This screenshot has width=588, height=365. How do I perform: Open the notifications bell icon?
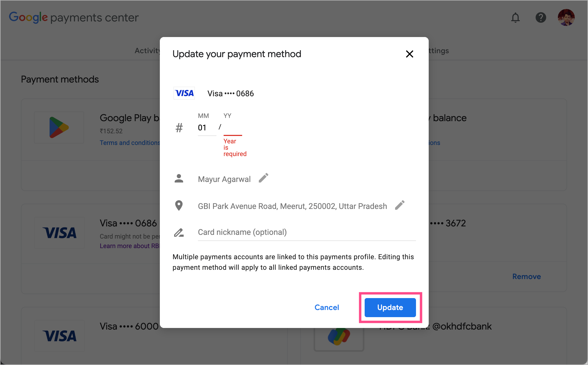(x=515, y=18)
